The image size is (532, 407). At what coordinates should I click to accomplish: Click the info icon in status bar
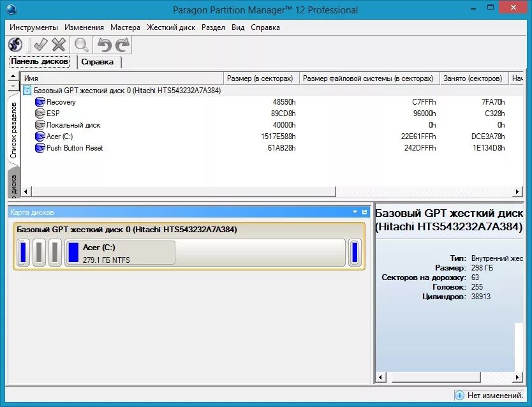pyautogui.click(x=459, y=396)
